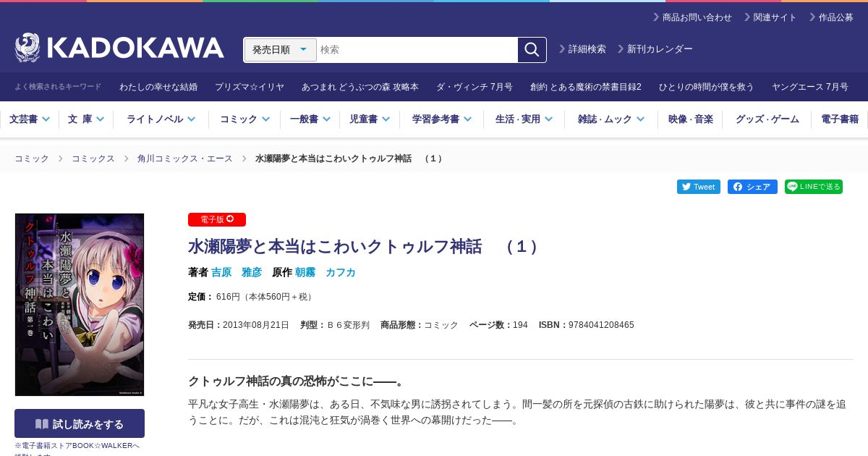Screen dimensions: 868x456
Task: Open the グッズ・ゲーム menu item
Action: [767, 119]
